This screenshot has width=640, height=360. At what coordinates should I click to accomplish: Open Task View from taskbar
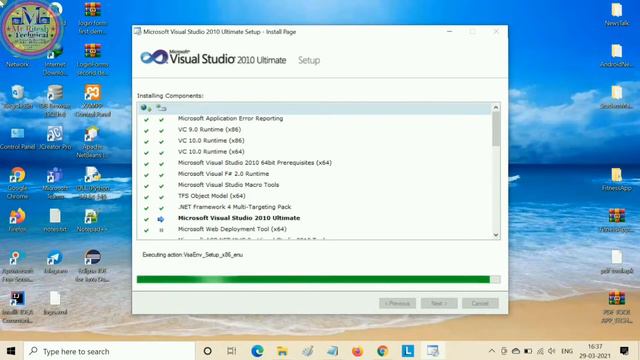(231, 351)
